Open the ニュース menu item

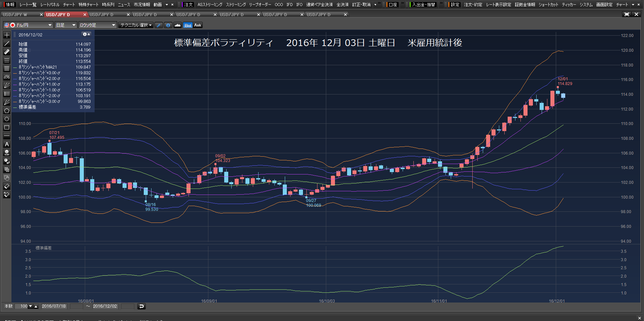point(124,5)
